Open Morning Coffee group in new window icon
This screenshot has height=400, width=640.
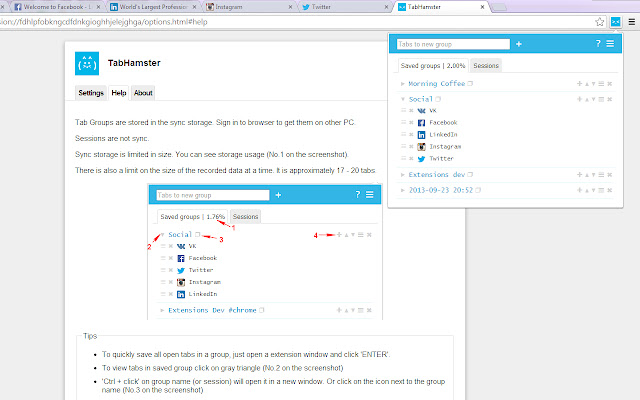(470, 83)
